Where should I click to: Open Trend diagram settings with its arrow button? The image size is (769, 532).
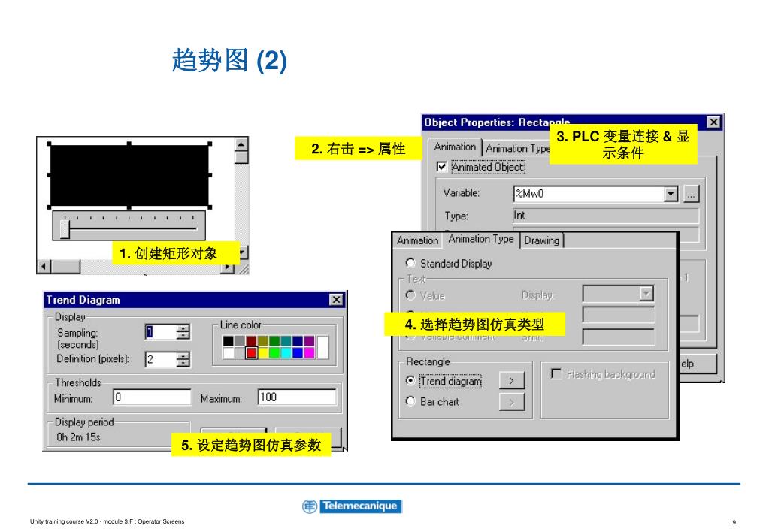click(511, 380)
